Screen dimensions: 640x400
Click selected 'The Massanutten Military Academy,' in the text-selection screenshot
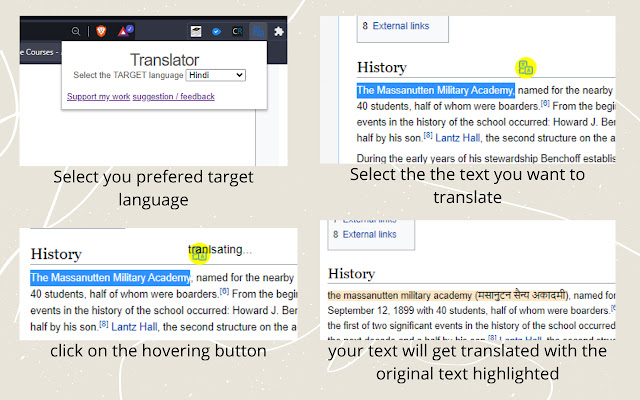[x=436, y=90]
